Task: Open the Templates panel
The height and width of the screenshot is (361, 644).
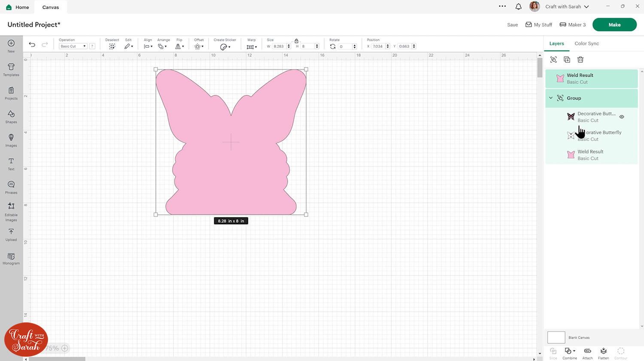Action: (x=11, y=69)
